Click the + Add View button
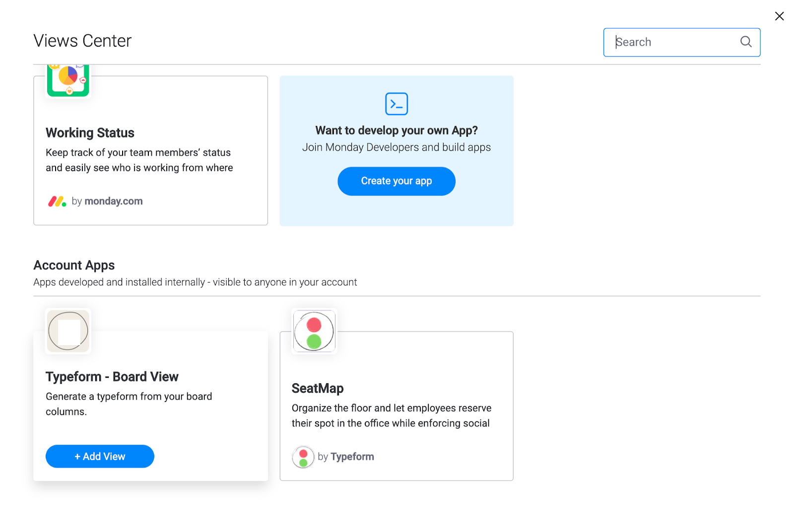Viewport: 794px width, 532px height. pyautogui.click(x=100, y=456)
